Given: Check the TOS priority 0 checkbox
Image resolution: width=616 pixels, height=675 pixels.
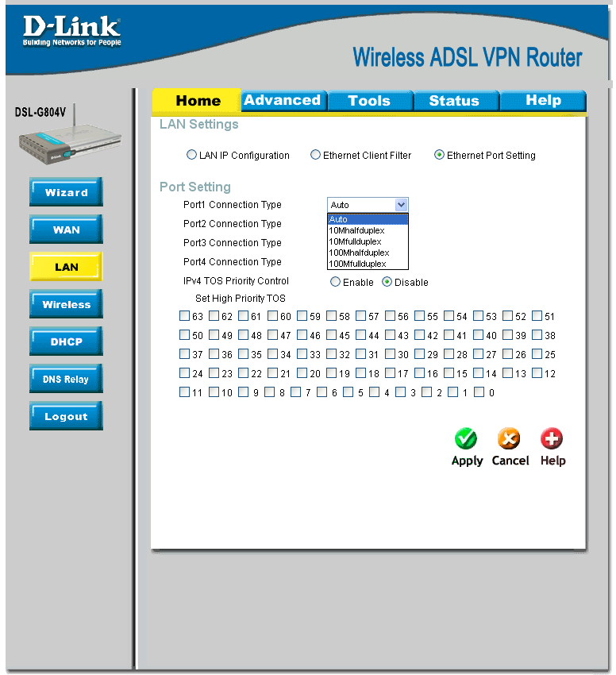Looking at the screenshot, I should [479, 392].
